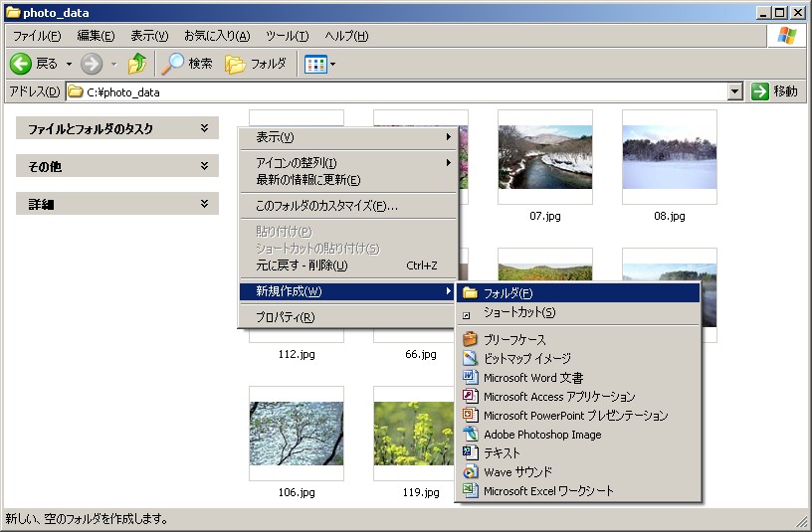
Task: Select 新規作成(W) in context menu
Action: 347,291
